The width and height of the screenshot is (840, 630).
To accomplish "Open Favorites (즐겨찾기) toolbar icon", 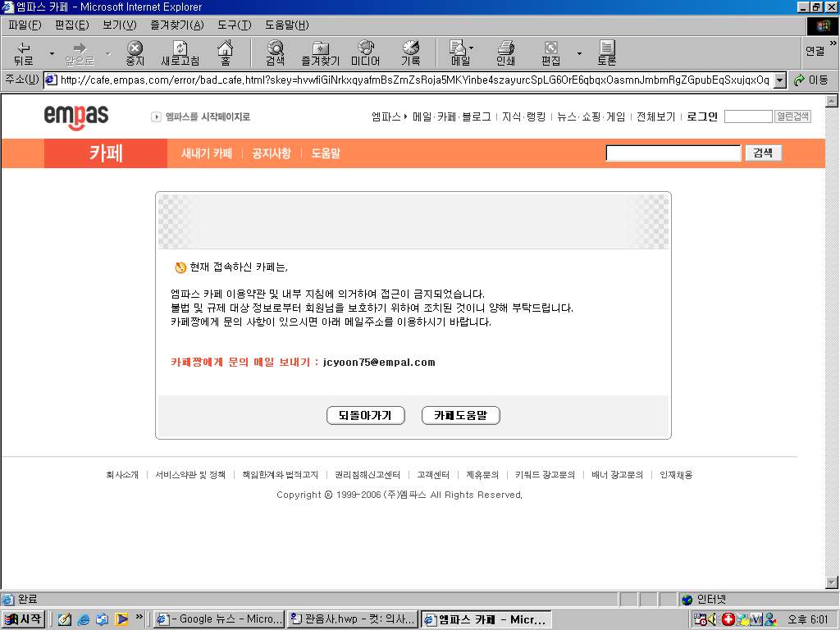I will (x=320, y=53).
